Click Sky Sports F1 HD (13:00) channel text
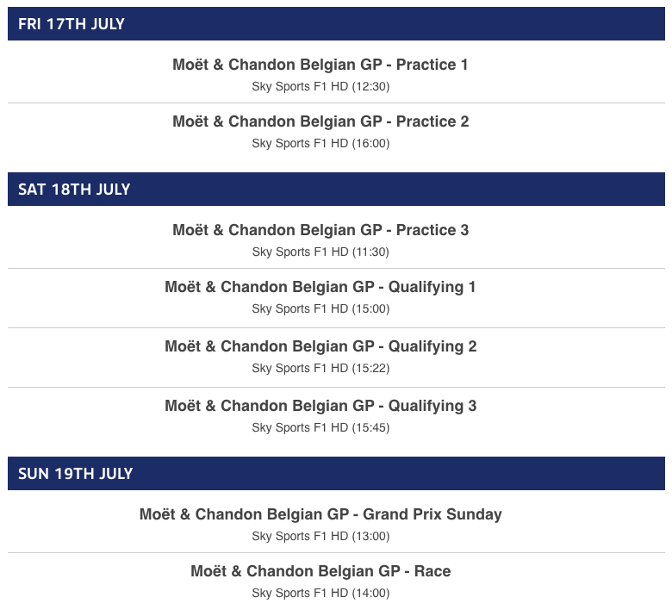This screenshot has width=672, height=616. pyautogui.click(x=320, y=536)
